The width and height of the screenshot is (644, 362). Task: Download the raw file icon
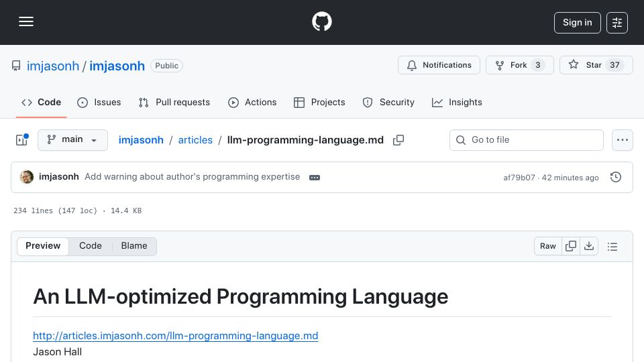click(x=589, y=246)
